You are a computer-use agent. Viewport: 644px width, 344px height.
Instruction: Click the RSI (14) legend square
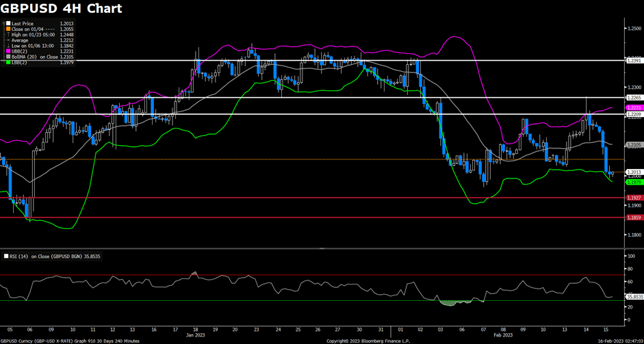pos(6,256)
